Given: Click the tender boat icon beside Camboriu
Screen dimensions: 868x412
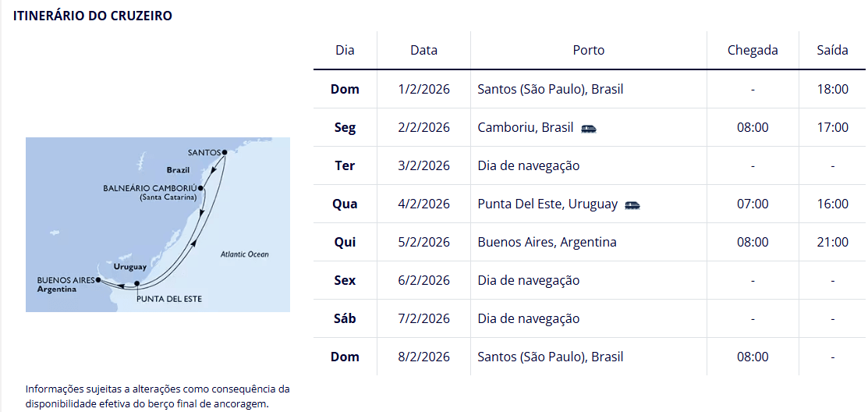Looking at the screenshot, I should pyautogui.click(x=589, y=128).
